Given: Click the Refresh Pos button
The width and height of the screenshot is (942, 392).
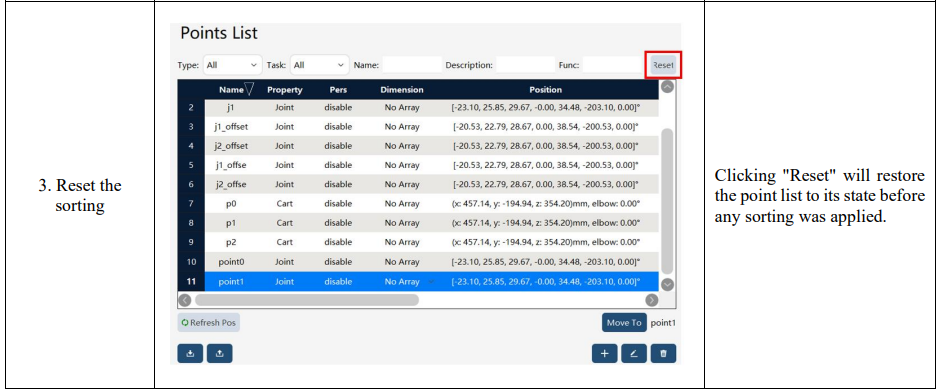Looking at the screenshot, I should pyautogui.click(x=208, y=323).
